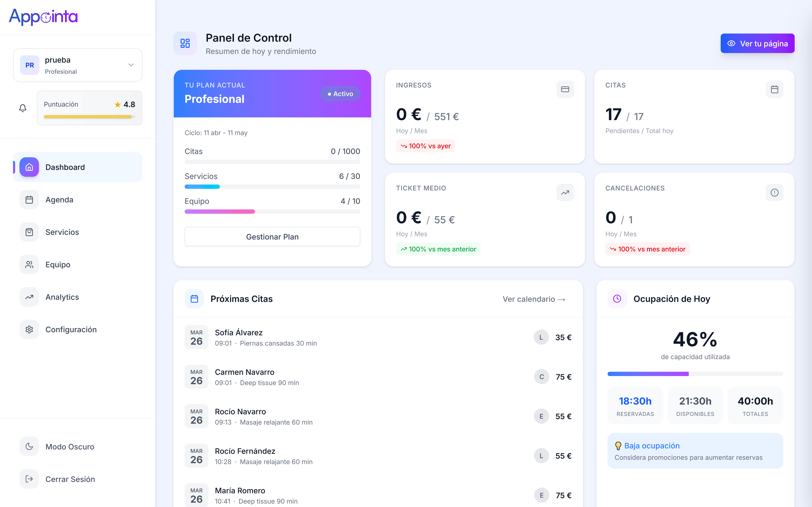Click the Gestionar Plan button

272,236
